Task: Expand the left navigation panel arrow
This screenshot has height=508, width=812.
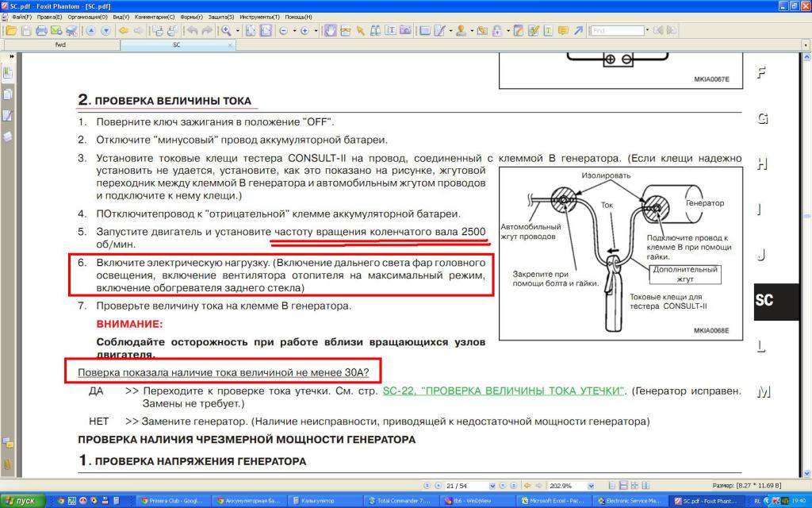Action: (x=11, y=56)
